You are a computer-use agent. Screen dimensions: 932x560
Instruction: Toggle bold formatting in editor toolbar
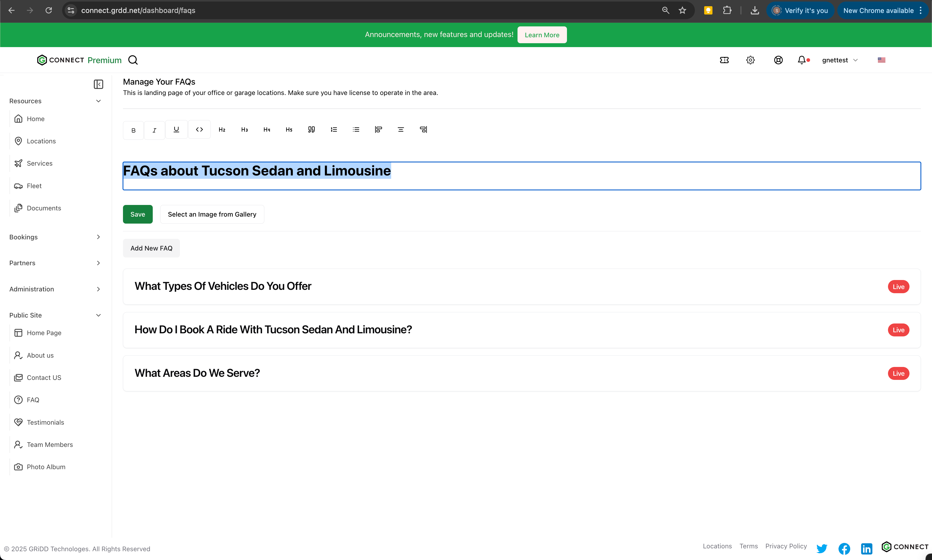(133, 130)
